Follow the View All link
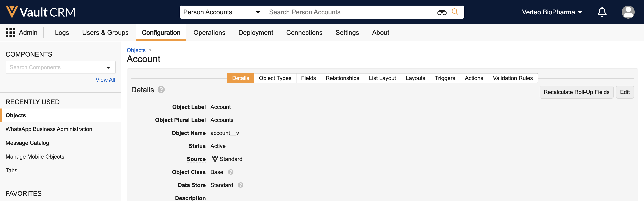The width and height of the screenshot is (644, 201). point(105,80)
